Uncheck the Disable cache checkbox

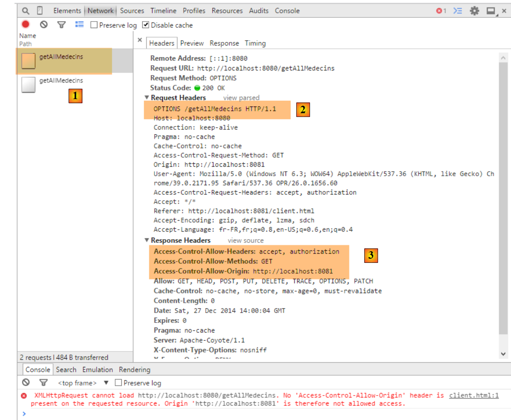pos(145,25)
